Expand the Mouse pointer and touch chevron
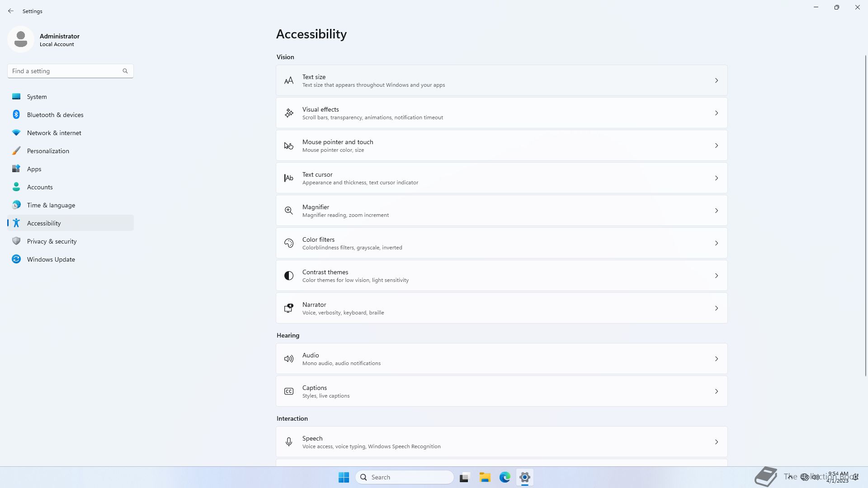This screenshot has height=488, width=868. coord(717,145)
